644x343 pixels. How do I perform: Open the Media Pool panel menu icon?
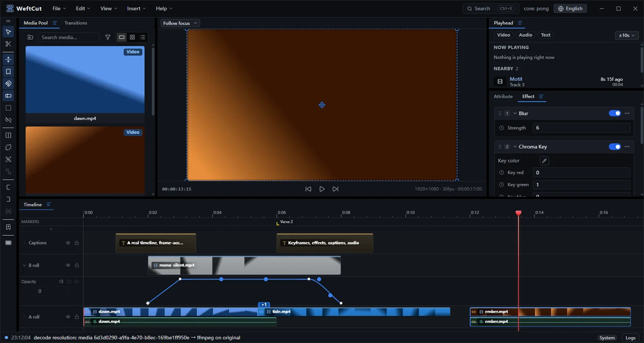click(x=55, y=23)
